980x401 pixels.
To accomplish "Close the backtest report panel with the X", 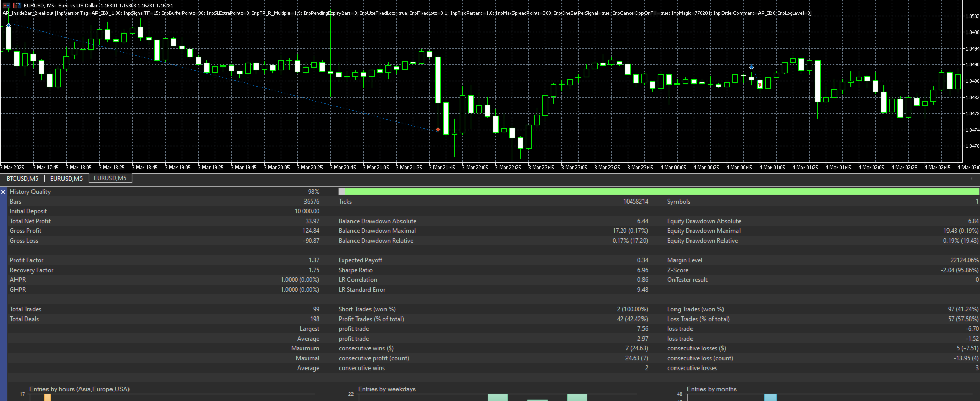I will point(3,192).
